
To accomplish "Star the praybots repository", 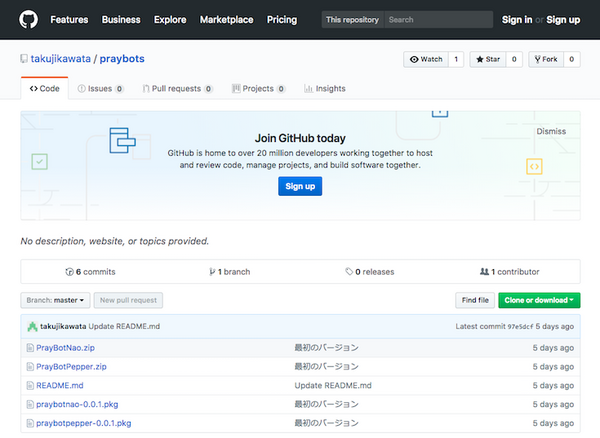I will tap(489, 60).
